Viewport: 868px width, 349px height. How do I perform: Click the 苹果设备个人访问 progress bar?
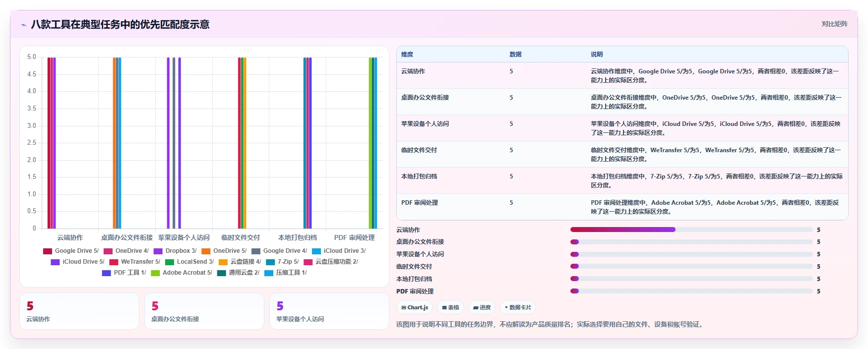click(691, 254)
